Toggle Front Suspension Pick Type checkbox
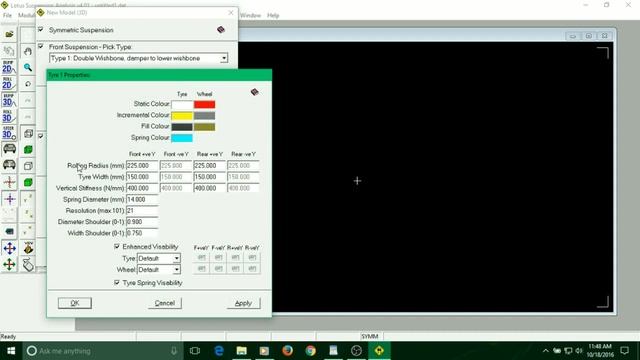 (41, 47)
